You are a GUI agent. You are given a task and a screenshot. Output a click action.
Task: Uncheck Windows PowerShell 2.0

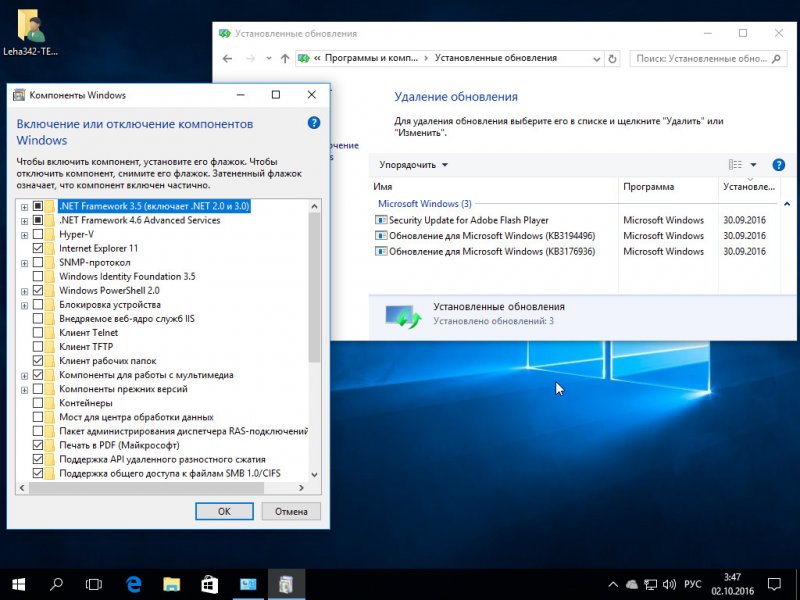38,290
